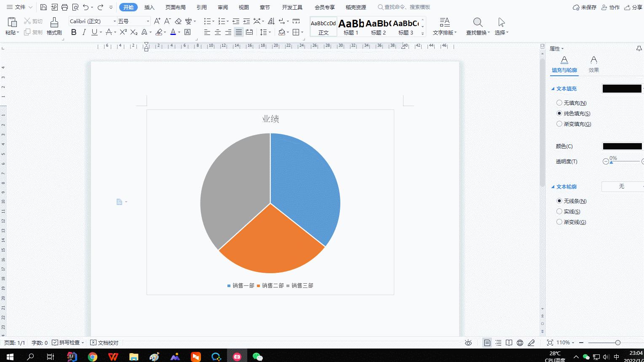Open the 效果 tab in Properties panel
Viewport: 644px width, 362px height.
593,64
